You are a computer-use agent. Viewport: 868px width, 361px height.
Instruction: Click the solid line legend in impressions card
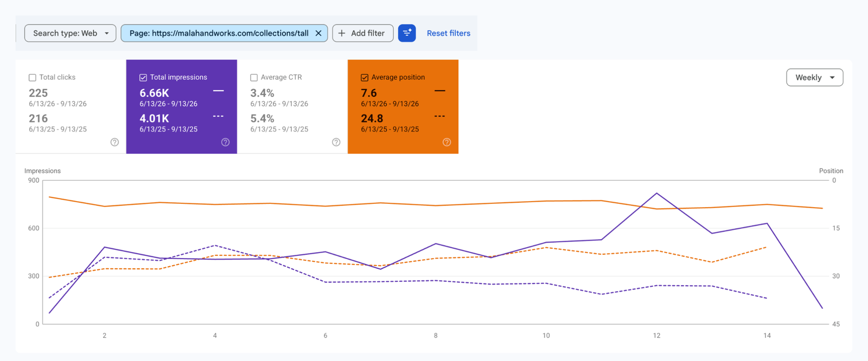pyautogui.click(x=218, y=91)
